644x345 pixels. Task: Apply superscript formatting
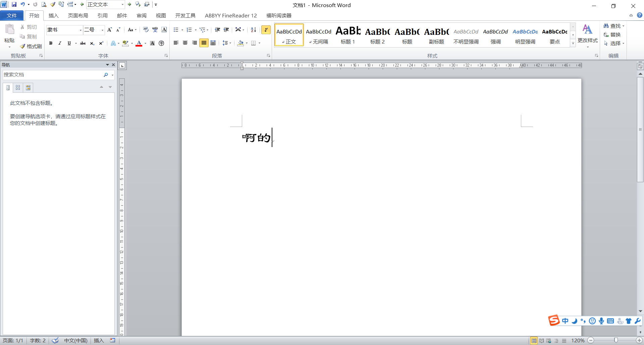coord(101,43)
